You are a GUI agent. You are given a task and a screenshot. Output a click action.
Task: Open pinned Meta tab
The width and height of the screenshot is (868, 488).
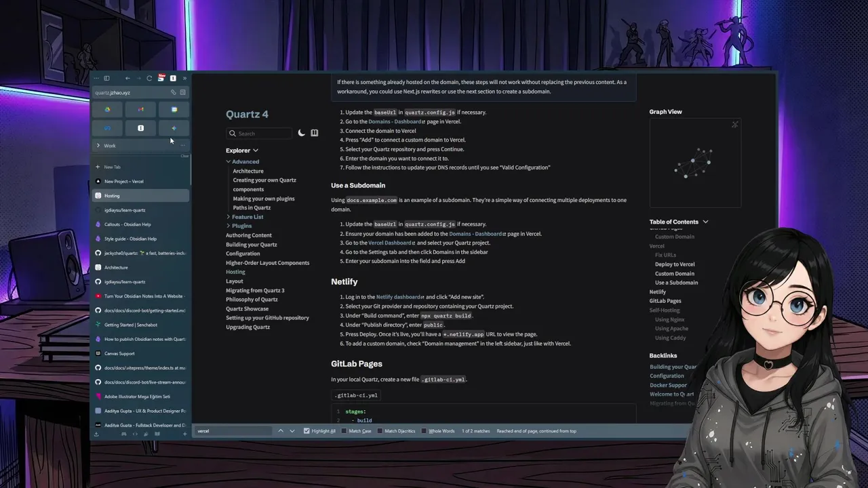(107, 128)
